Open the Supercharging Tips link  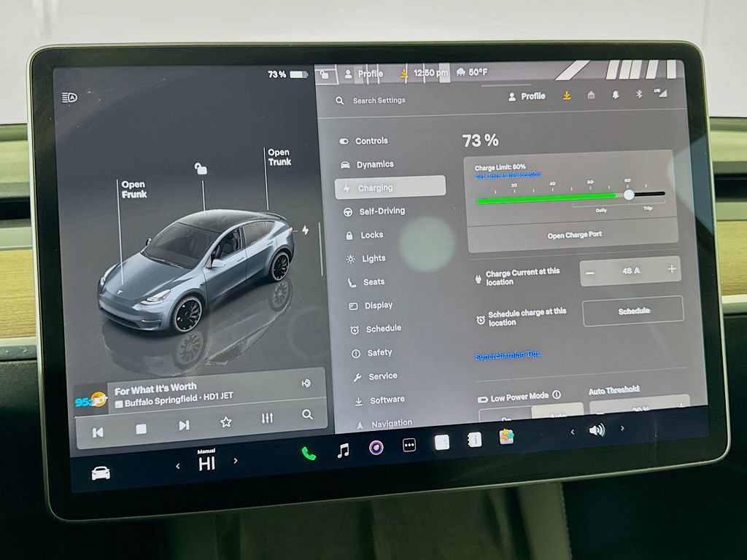(x=508, y=355)
